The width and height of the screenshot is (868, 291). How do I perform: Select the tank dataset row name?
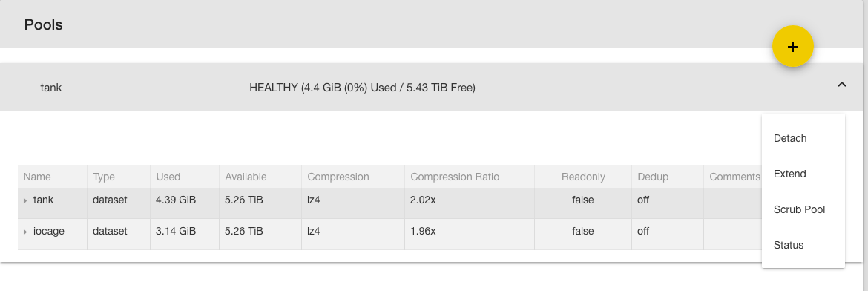click(43, 200)
